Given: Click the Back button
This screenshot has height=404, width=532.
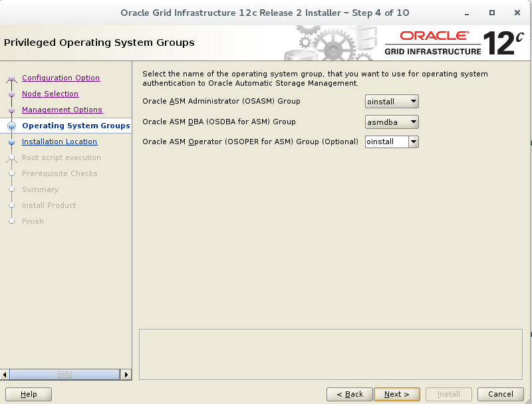Looking at the screenshot, I should pos(350,394).
